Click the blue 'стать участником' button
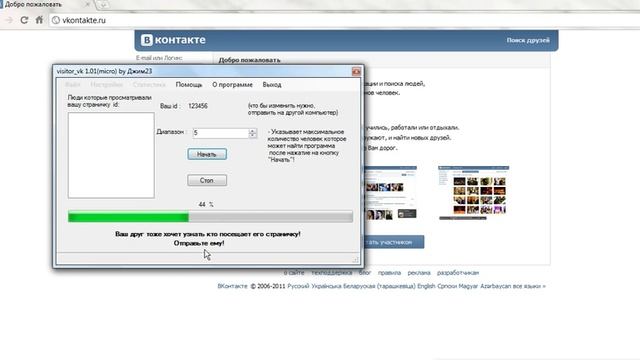The height and width of the screenshot is (360, 640). click(x=394, y=242)
